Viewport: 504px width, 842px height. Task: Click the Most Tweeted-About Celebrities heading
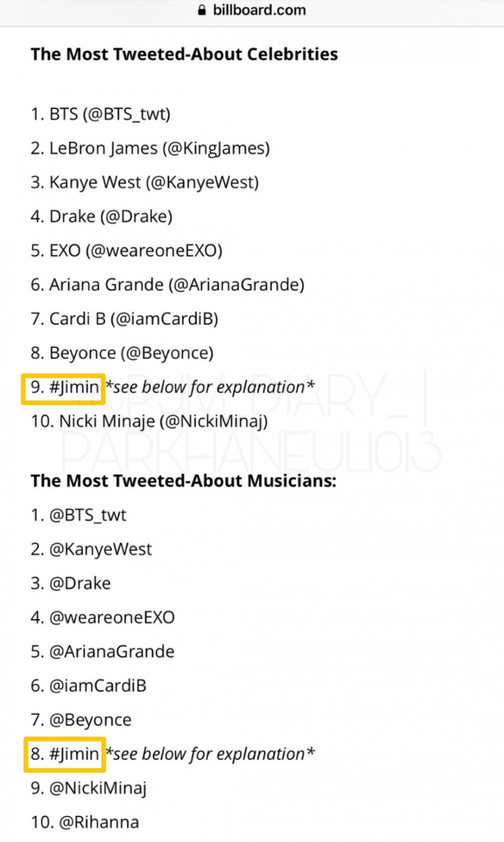tap(184, 54)
